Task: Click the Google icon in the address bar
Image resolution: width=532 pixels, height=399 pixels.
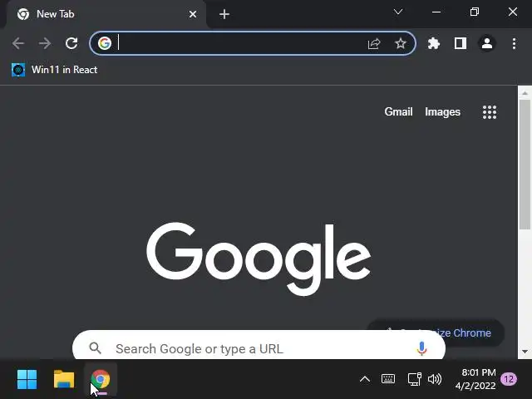Action: [x=105, y=43]
